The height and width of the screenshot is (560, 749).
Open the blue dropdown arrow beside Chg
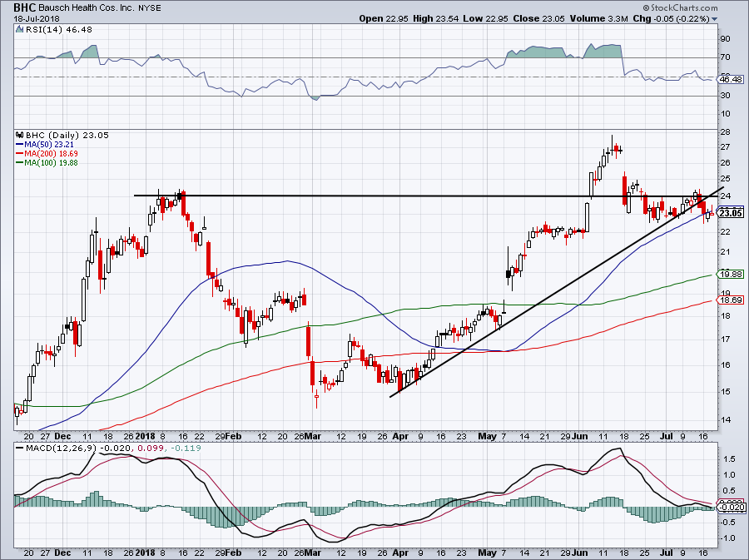(x=715, y=19)
